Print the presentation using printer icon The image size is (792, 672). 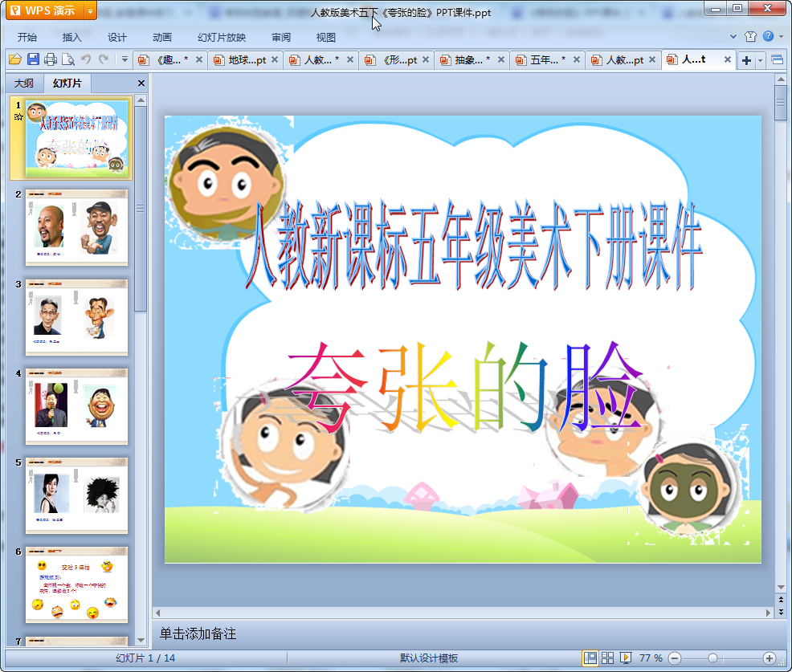pos(51,59)
